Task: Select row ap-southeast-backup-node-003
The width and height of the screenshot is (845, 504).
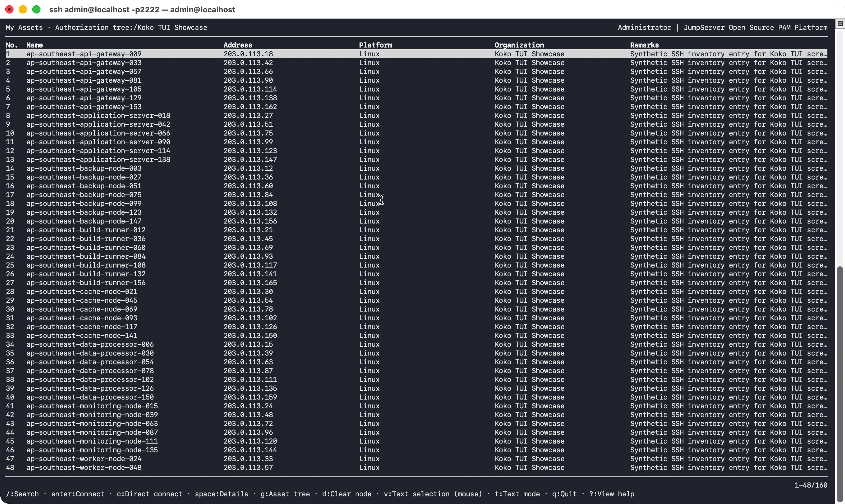Action: coord(416,168)
